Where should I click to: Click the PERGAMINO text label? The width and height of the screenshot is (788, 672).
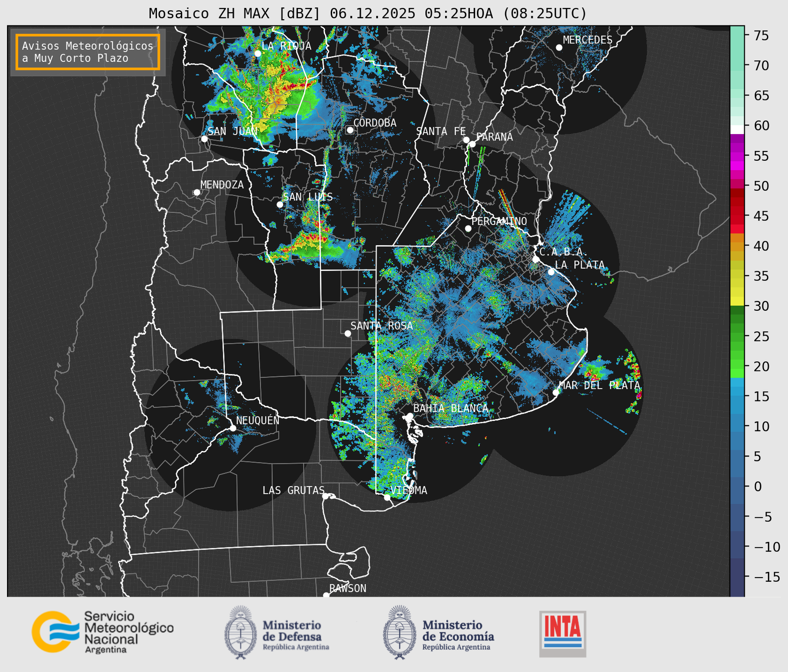click(x=499, y=221)
